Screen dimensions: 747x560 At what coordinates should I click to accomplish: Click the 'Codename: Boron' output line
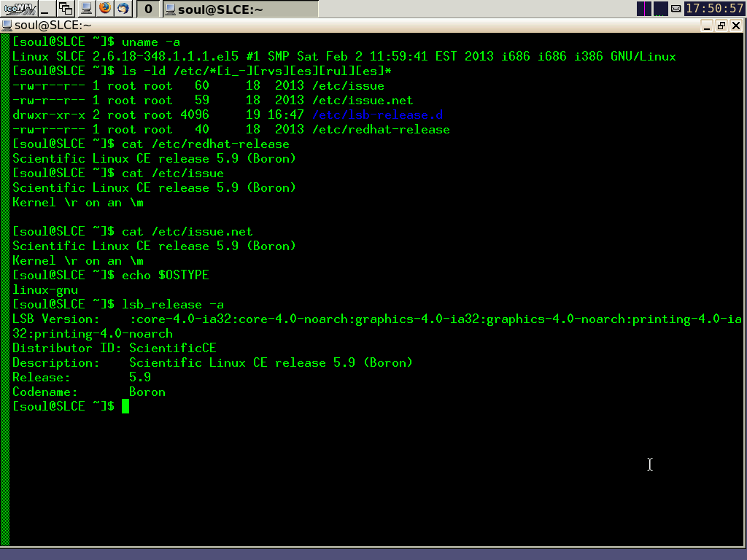coord(89,392)
